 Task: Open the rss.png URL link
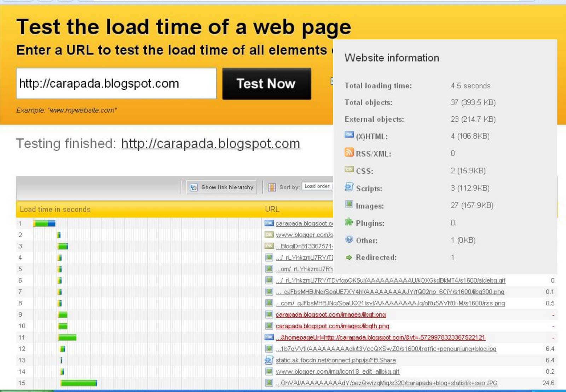(x=391, y=303)
